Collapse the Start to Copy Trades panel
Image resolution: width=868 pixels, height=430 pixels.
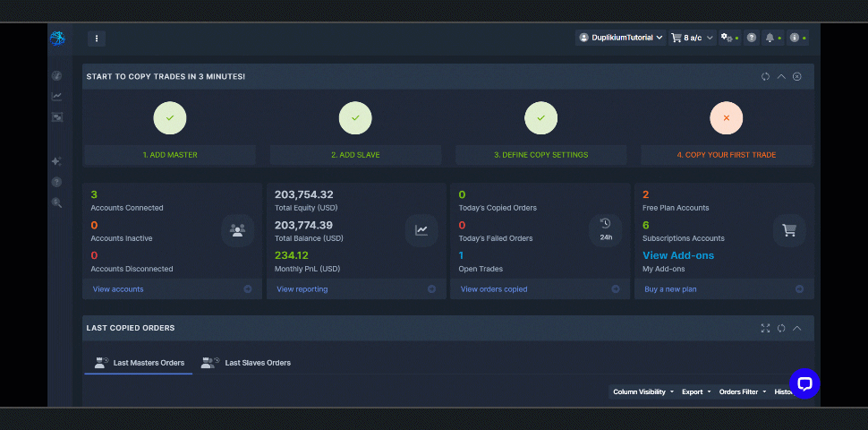(x=781, y=76)
